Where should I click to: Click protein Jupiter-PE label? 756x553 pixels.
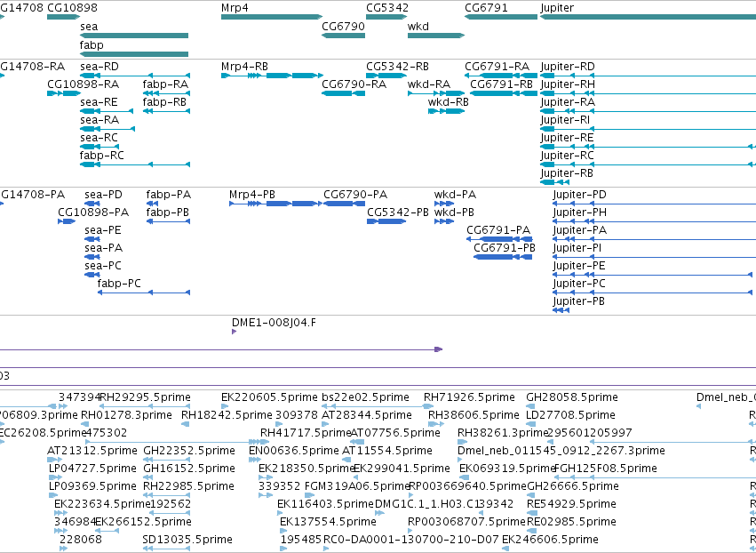tap(579, 266)
